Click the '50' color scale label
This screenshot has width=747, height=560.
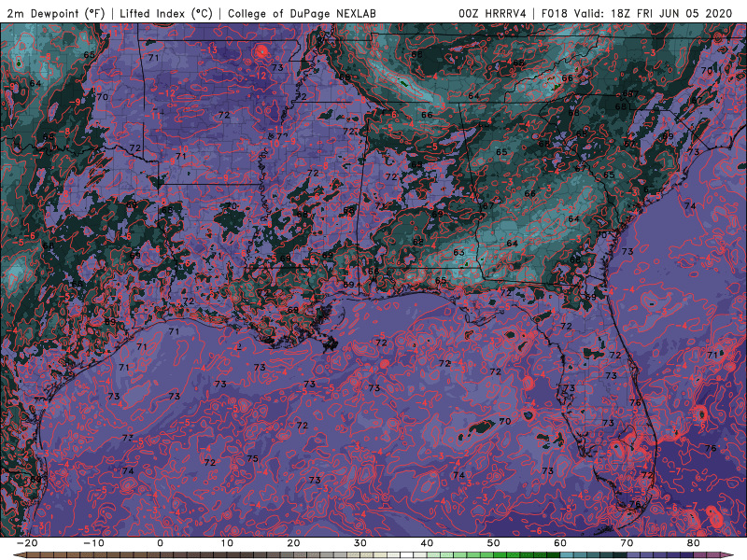tap(494, 543)
